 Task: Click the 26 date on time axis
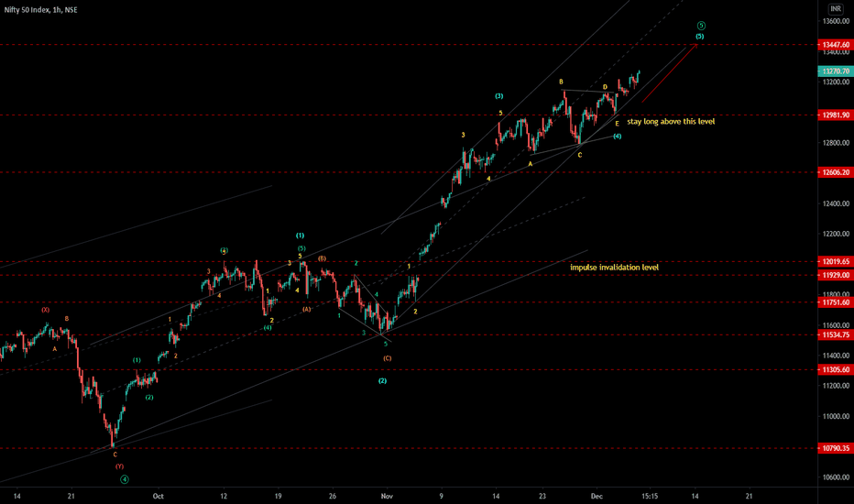(x=333, y=497)
